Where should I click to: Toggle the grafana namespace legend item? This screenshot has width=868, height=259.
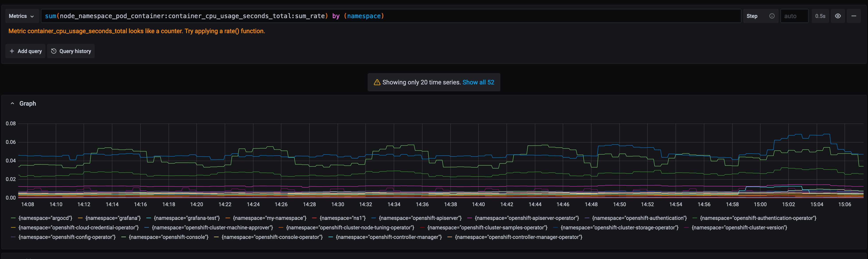(113, 218)
